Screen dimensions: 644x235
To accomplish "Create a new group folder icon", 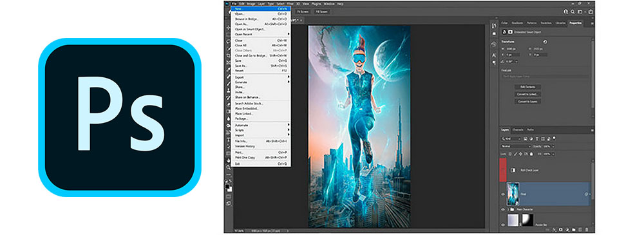I will point(574,230).
